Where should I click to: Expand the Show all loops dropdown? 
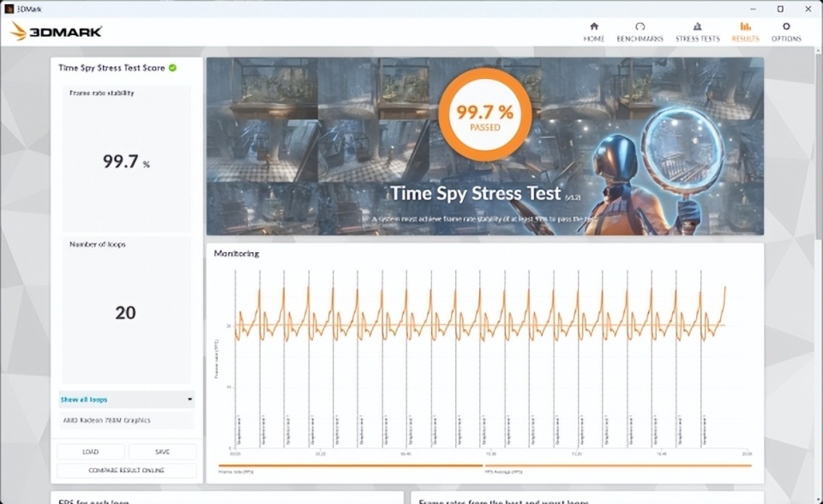click(x=120, y=399)
